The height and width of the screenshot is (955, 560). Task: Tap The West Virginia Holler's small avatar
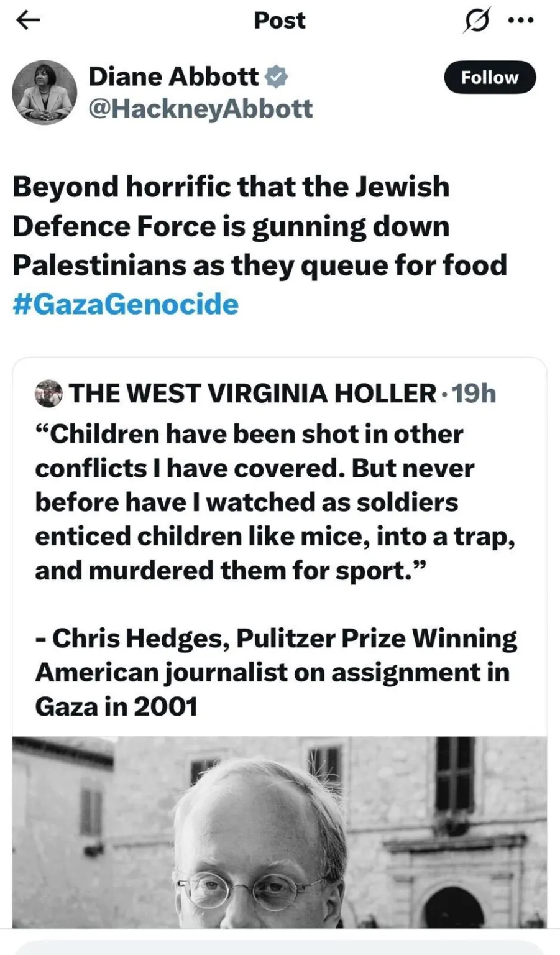(x=48, y=394)
